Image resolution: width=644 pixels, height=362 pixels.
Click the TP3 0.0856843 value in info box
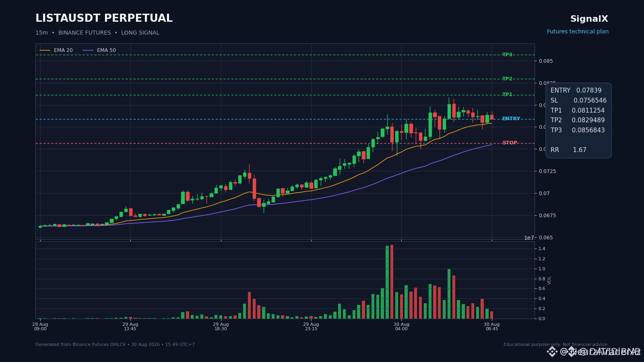(x=588, y=130)
